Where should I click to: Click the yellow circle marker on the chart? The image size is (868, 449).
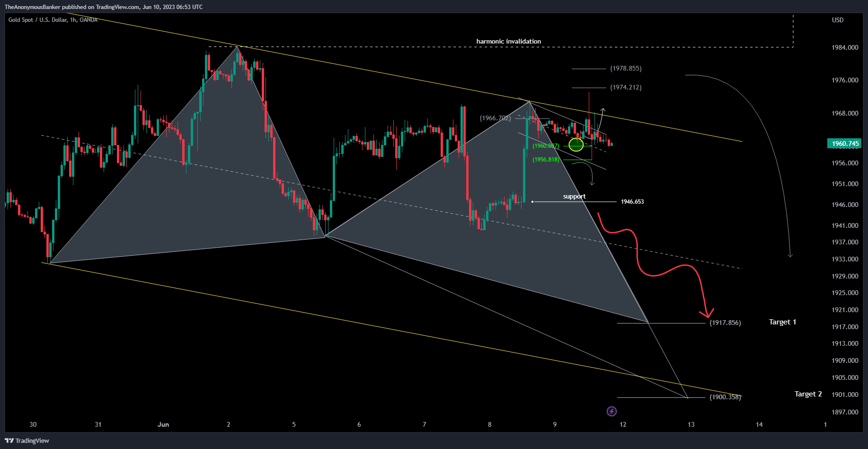[576, 144]
